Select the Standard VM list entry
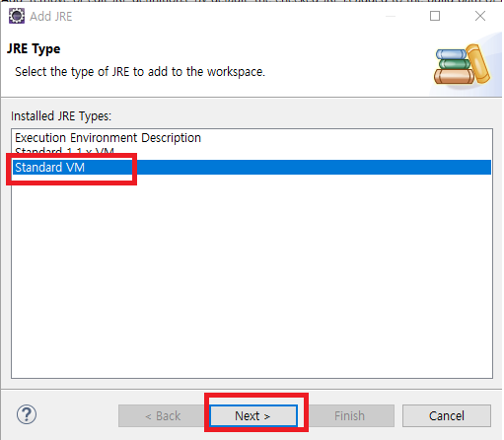The image size is (504, 440). (x=252, y=168)
